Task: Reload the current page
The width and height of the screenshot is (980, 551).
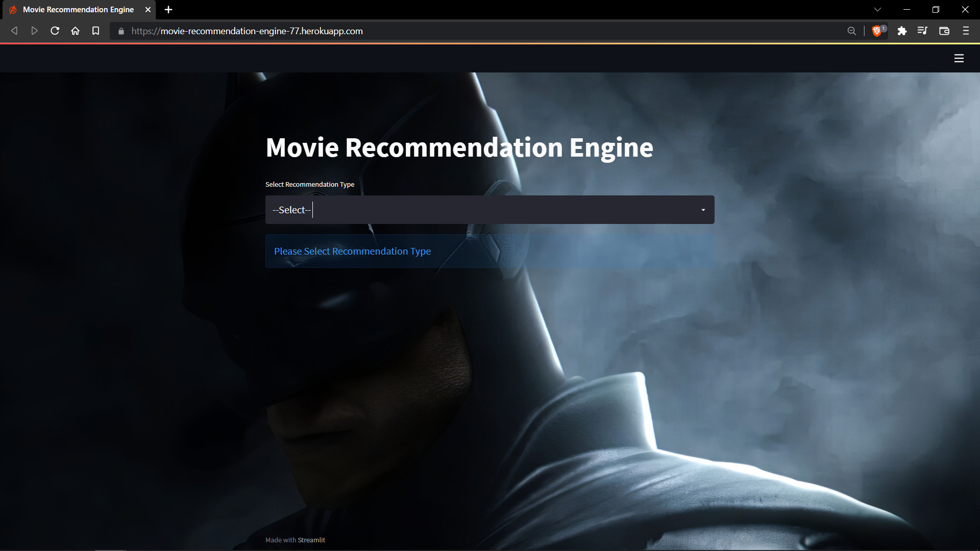Action: (x=55, y=31)
